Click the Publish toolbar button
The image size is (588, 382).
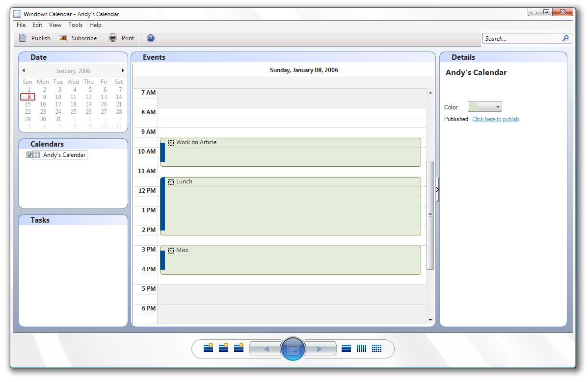click(x=35, y=38)
